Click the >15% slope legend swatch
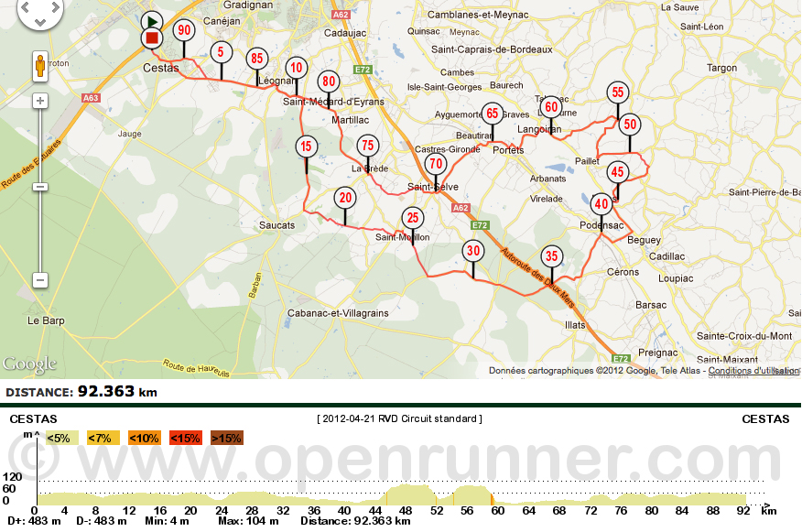This screenshot has width=802, height=532. click(x=227, y=439)
